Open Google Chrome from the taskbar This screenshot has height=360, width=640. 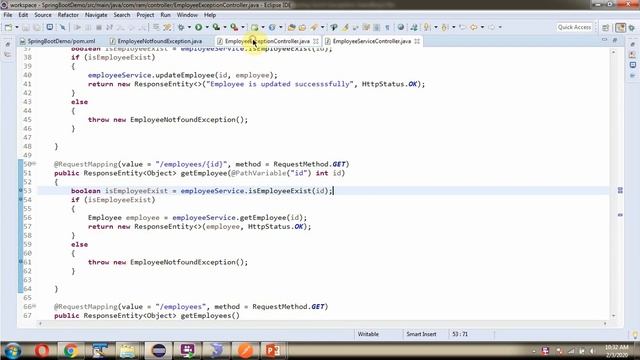click(71, 351)
